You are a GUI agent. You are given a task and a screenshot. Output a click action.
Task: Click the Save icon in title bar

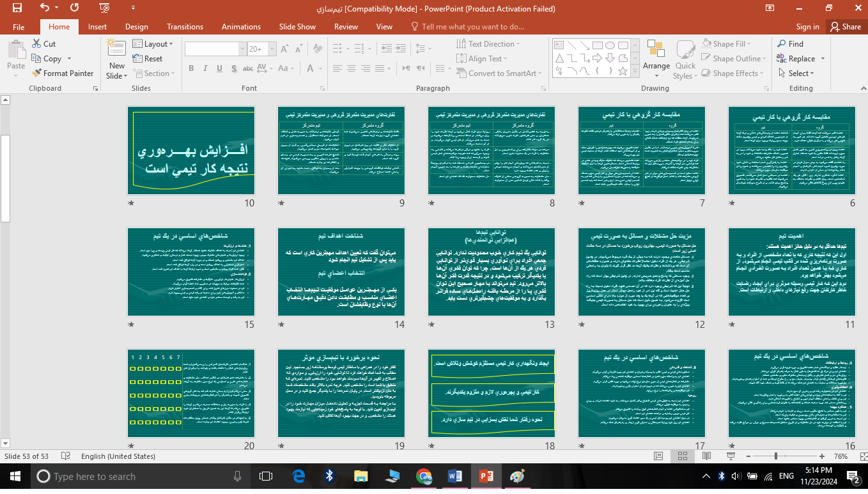pyautogui.click(x=17, y=8)
